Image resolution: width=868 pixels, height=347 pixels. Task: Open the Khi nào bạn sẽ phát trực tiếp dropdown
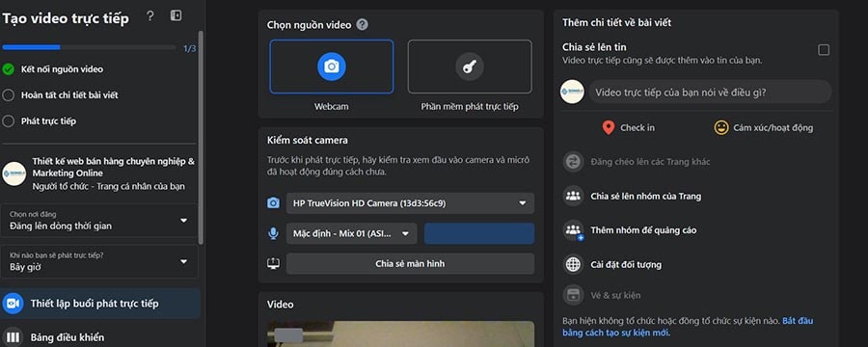point(99,261)
